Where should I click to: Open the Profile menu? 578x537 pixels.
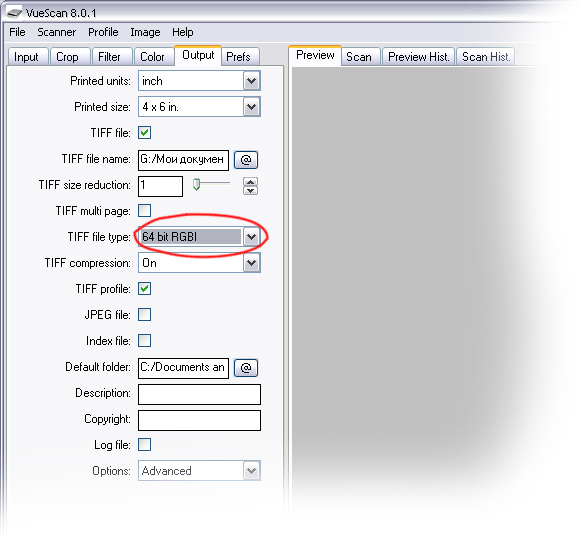103,32
